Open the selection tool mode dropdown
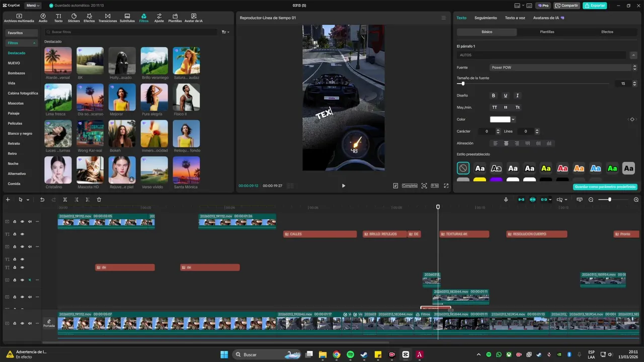The height and width of the screenshot is (362, 644). [x=28, y=200]
